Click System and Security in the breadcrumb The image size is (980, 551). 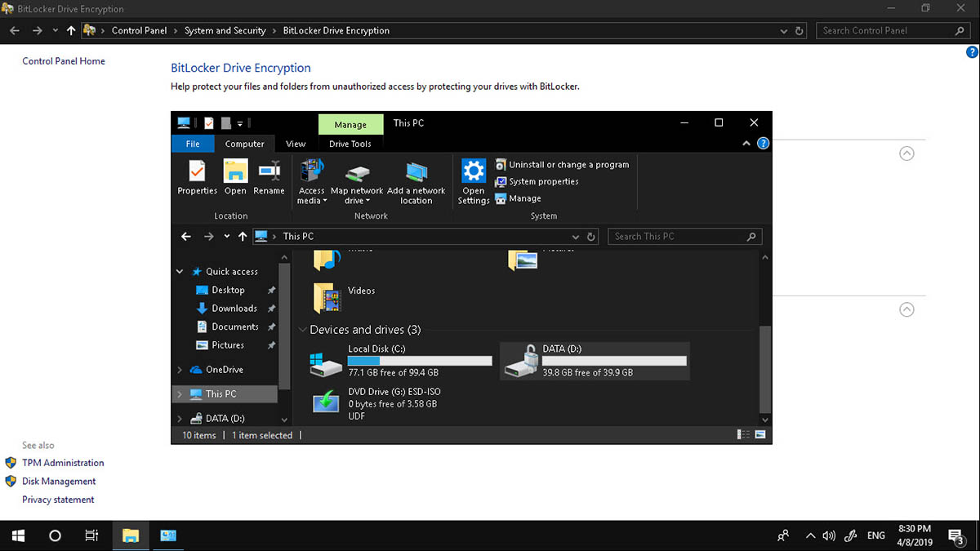pyautogui.click(x=225, y=31)
